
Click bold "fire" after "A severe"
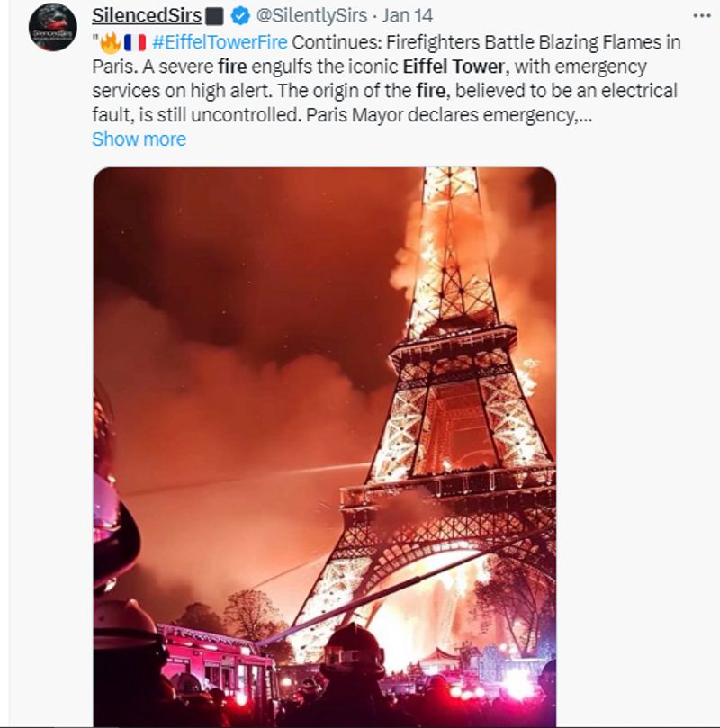point(232,67)
